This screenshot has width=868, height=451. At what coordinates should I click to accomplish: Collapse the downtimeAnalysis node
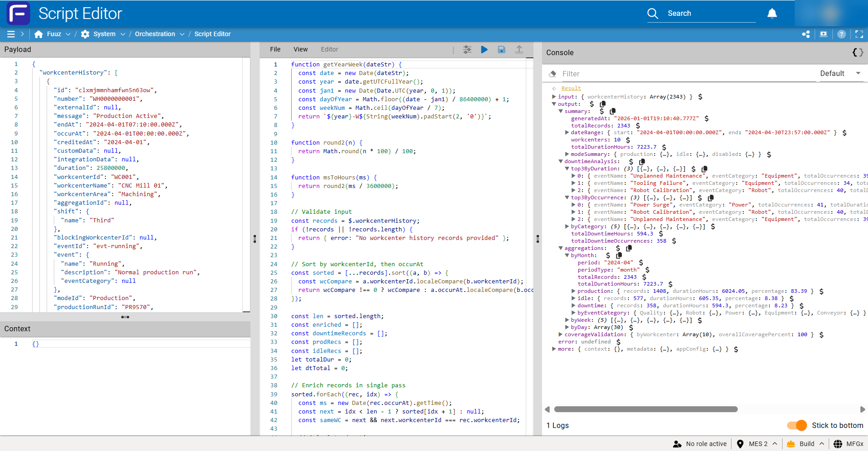[x=561, y=161]
